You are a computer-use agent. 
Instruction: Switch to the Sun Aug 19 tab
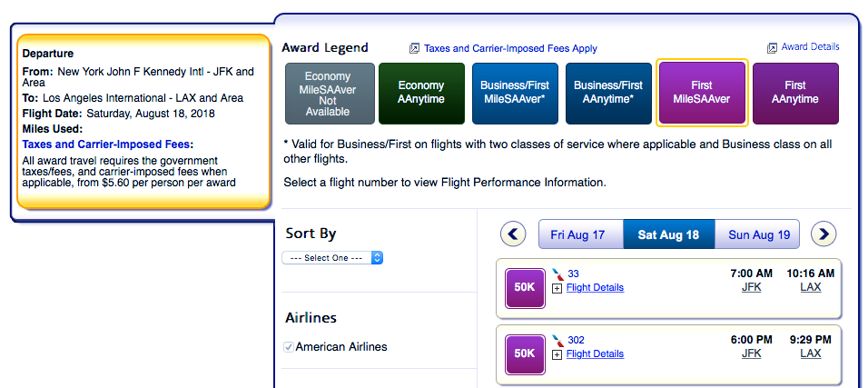[759, 234]
